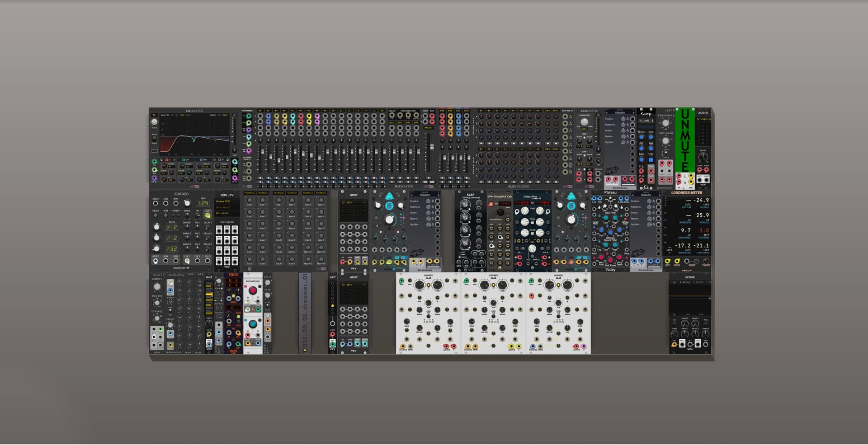Click the Clocked BPM display
This screenshot has width=868, height=445.
point(203,203)
